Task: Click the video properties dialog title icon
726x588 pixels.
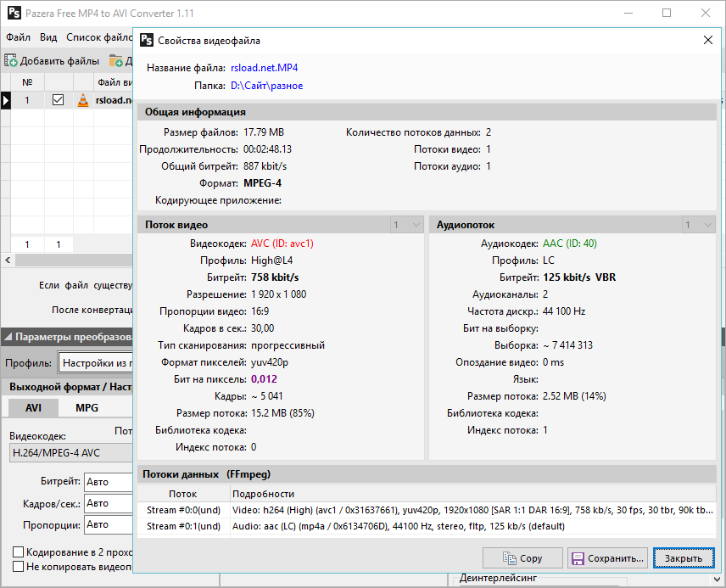Action: (147, 40)
